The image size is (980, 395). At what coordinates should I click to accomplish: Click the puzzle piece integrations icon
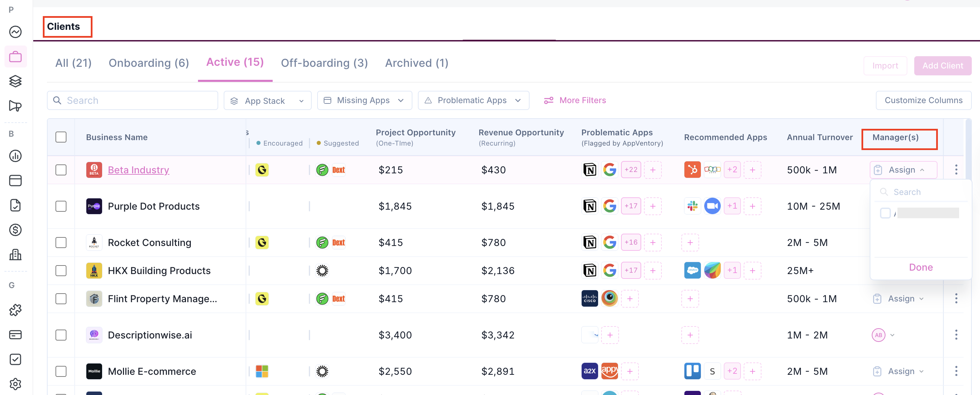tap(15, 310)
